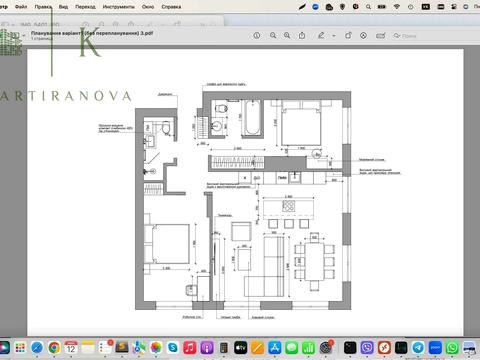480x360 pixels.
Task: Click the Spotlight search icon in the menu bar
Action: coord(368,7)
